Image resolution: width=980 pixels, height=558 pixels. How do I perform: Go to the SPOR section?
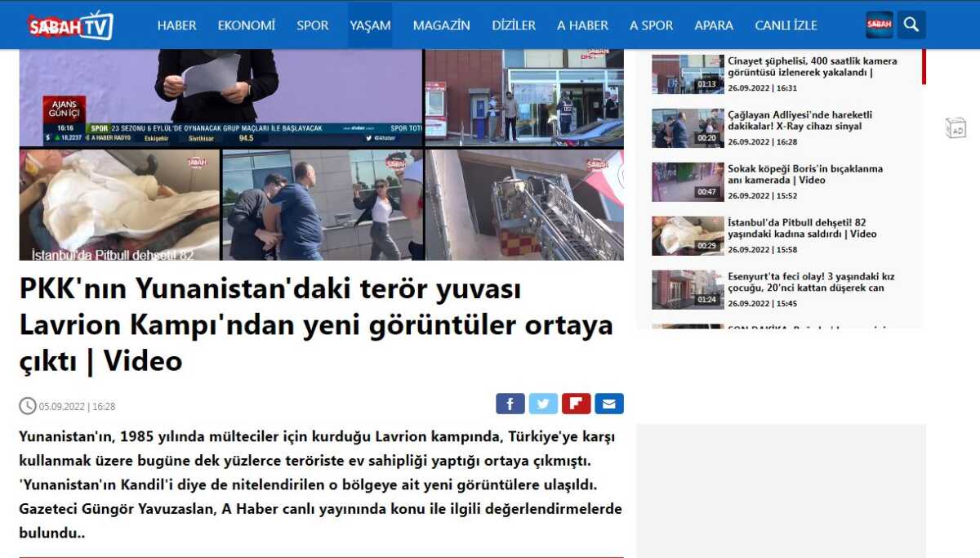pyautogui.click(x=313, y=25)
